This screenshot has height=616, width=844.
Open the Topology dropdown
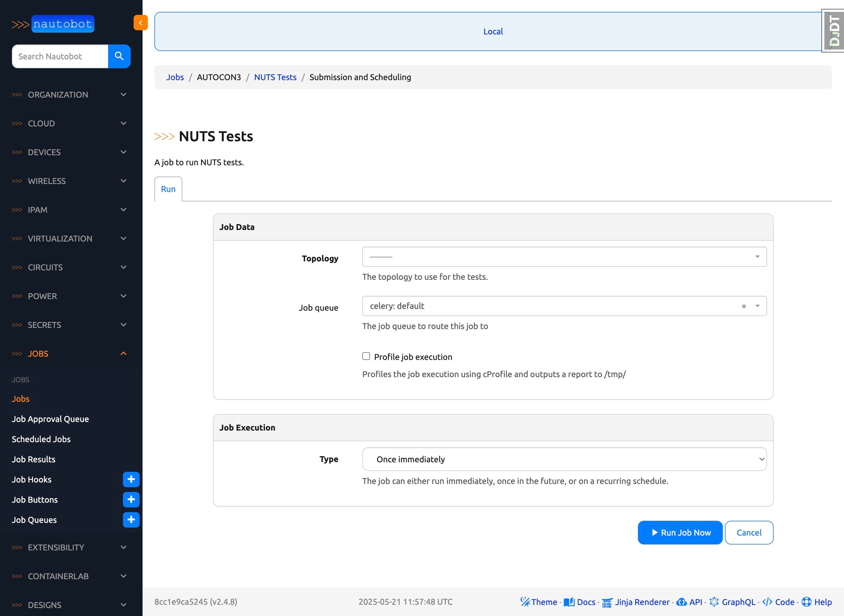click(564, 257)
